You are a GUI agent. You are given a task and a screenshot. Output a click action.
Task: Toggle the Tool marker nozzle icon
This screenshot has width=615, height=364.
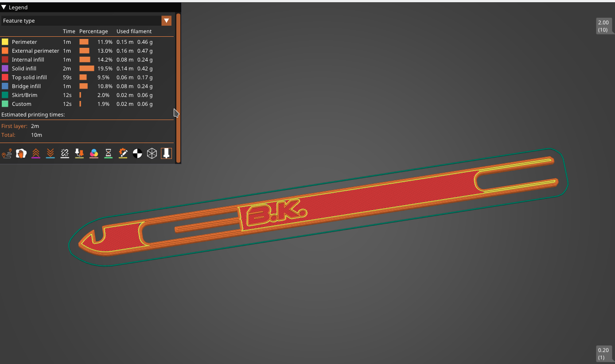pyautogui.click(x=166, y=154)
